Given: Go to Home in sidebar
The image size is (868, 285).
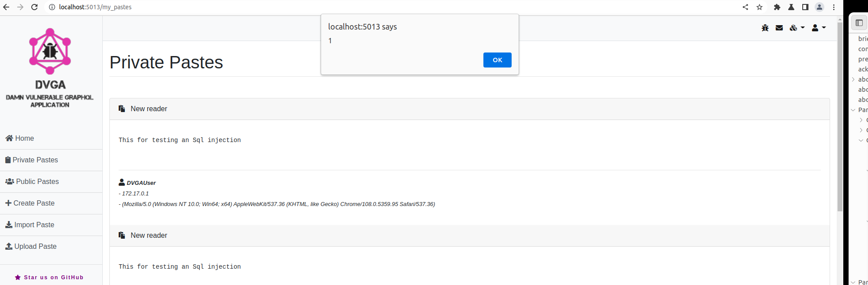Looking at the screenshot, I should click(20, 139).
